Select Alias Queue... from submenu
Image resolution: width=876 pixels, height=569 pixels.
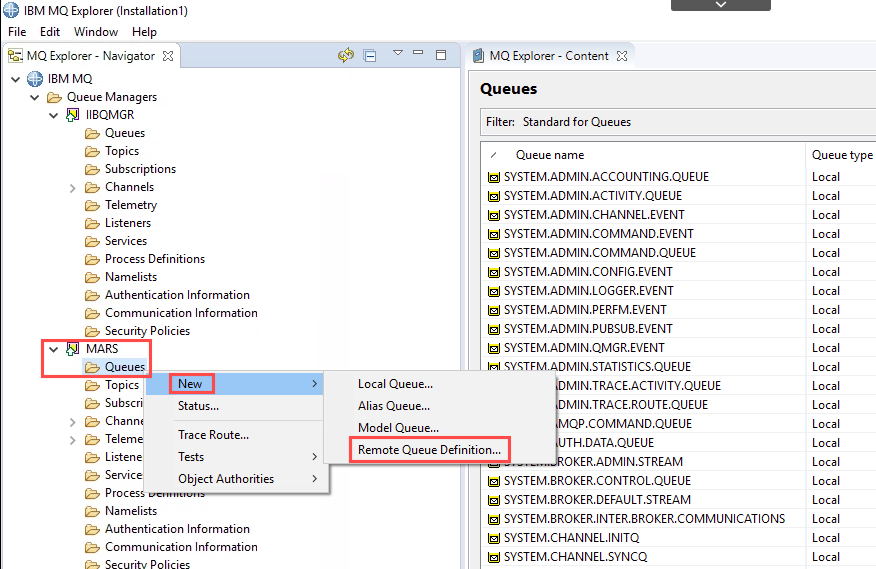[x=394, y=406]
